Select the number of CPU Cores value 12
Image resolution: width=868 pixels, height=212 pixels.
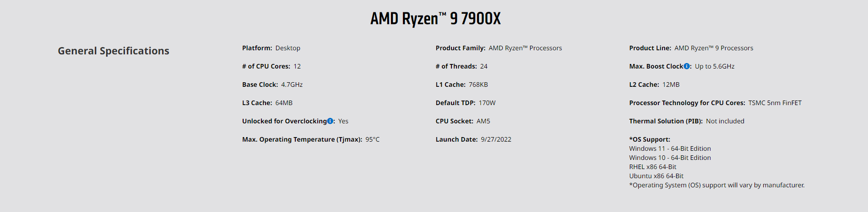coord(297,66)
